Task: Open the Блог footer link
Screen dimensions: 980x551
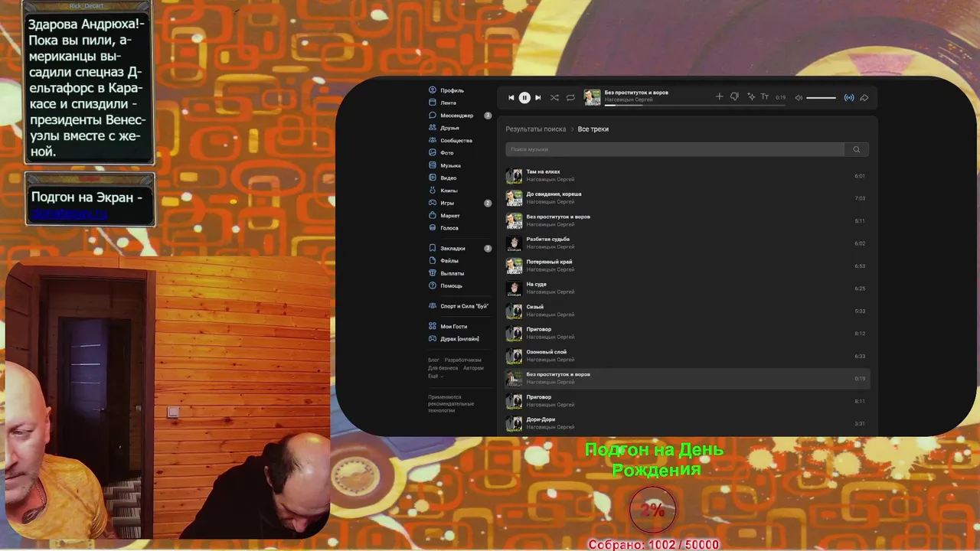Action: 433,360
